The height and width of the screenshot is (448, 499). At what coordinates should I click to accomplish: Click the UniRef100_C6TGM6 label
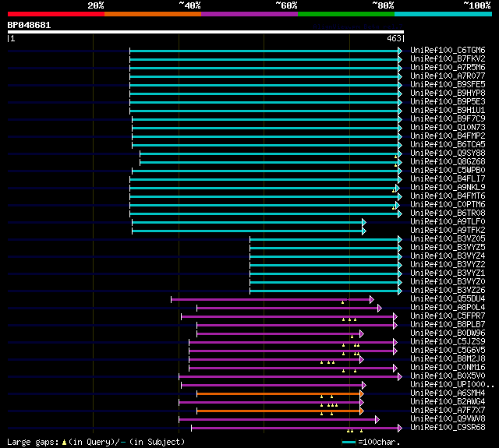(x=448, y=50)
